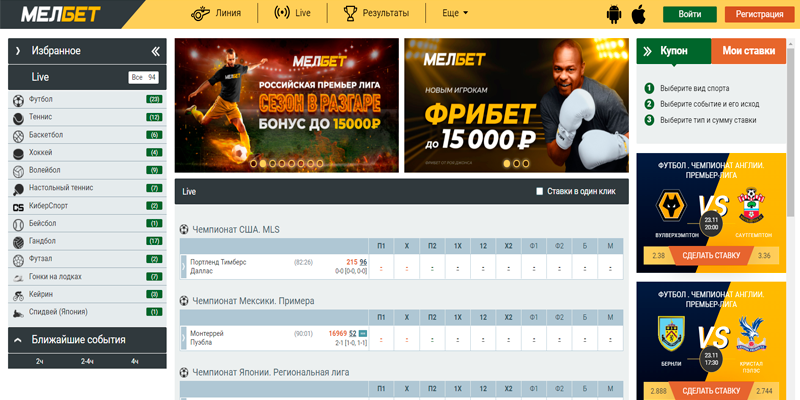This screenshot has height=400, width=800.
Task: Select the 2-4ч upcoming events filter
Action: pos(87,361)
